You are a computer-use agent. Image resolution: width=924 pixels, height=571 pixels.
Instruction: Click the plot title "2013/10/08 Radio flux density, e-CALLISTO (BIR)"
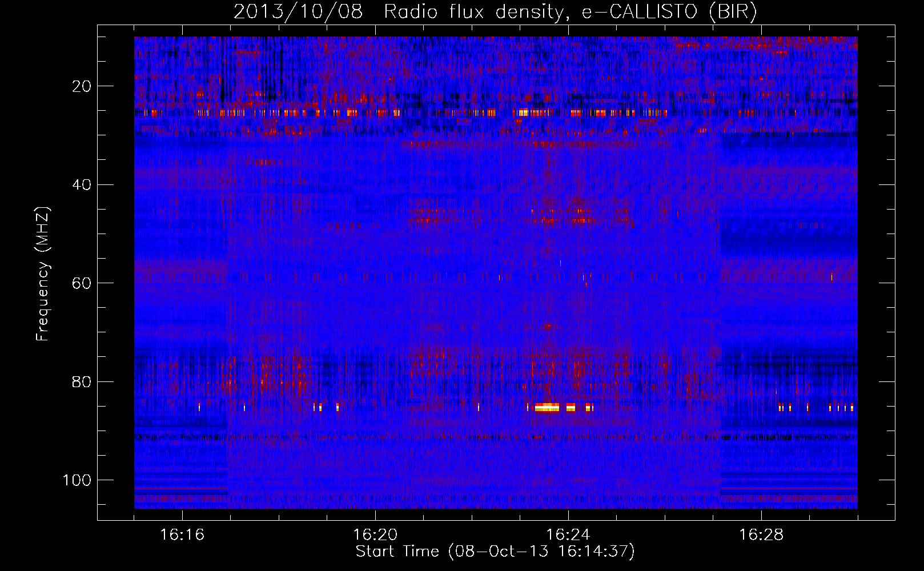495,11
